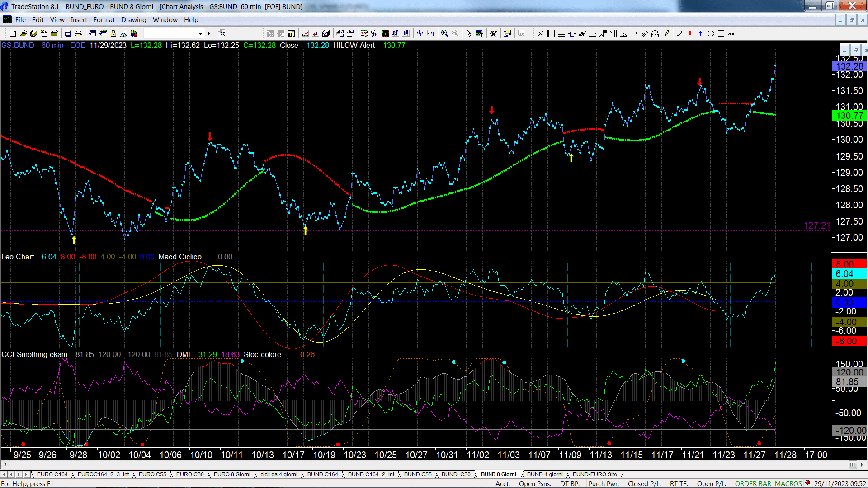
Task: Click the Stoc colore indicator label
Action: point(262,355)
